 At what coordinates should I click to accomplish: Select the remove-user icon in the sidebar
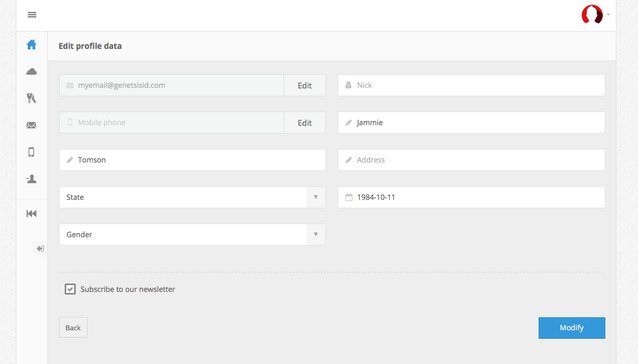pyautogui.click(x=32, y=179)
